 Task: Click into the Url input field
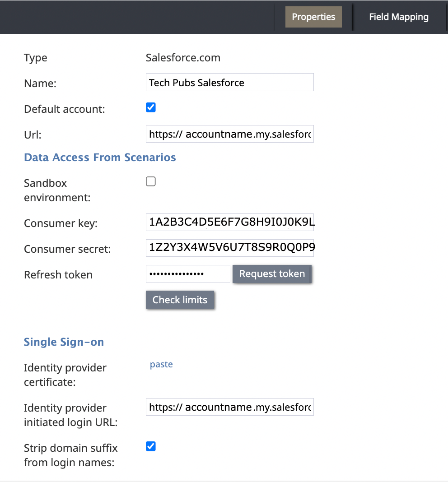[230, 134]
